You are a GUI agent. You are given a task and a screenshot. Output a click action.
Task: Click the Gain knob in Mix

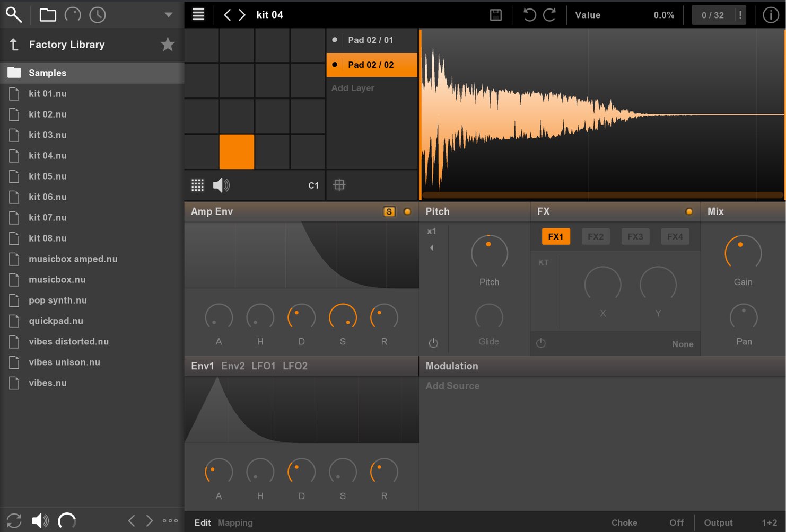pos(743,252)
